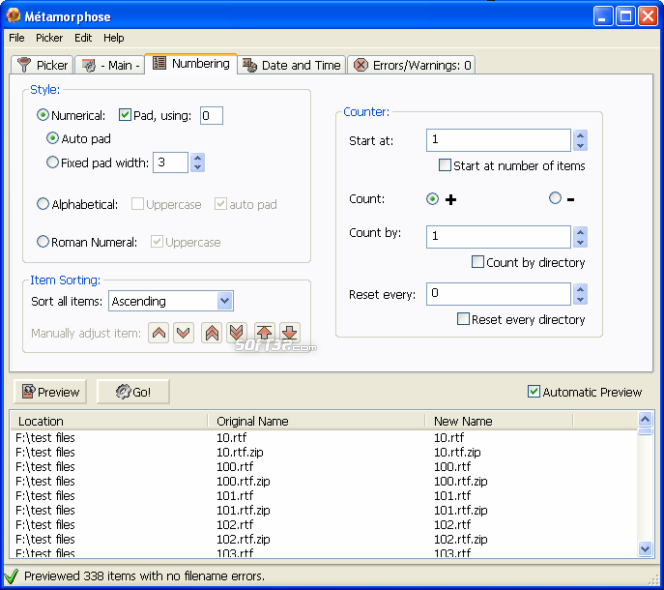Uncheck the Pad, using checkbox
Image resolution: width=664 pixels, height=590 pixels.
point(124,115)
